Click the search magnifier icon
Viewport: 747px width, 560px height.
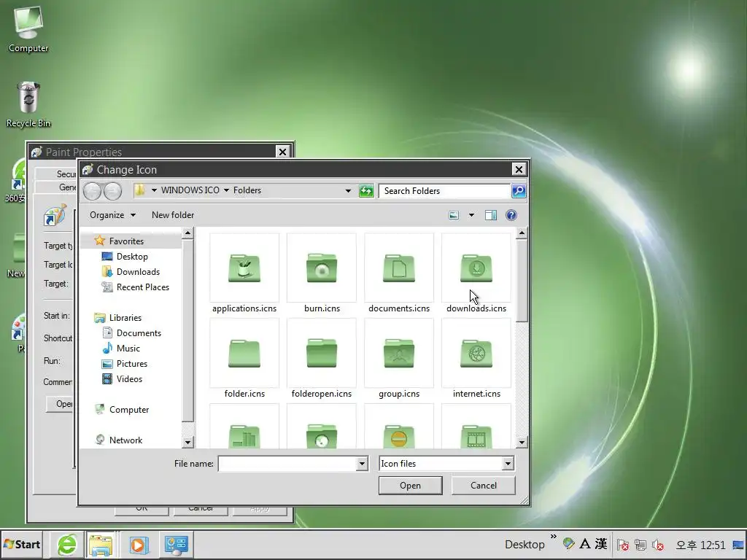click(519, 191)
